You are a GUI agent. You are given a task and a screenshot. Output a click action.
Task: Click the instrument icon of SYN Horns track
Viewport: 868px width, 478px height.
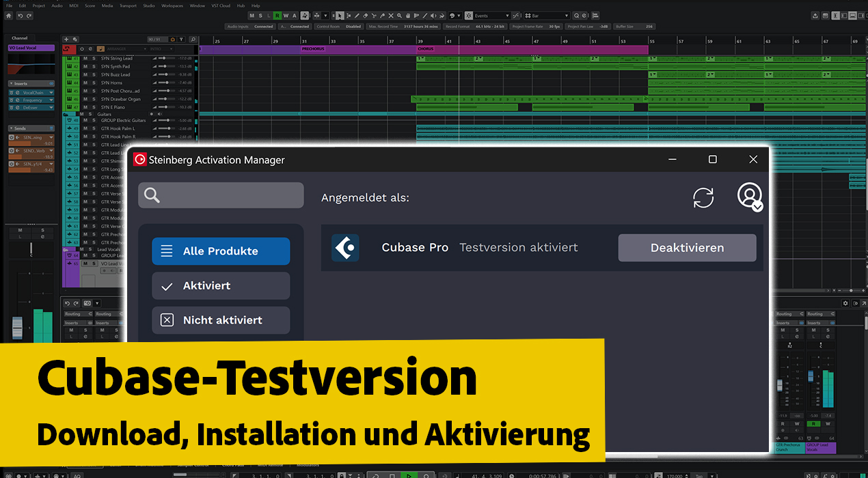pos(70,83)
